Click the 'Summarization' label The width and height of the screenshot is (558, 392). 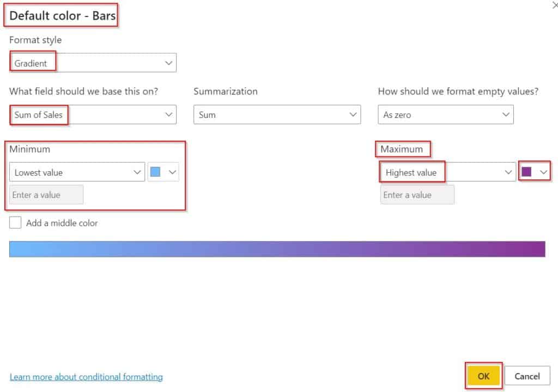[225, 91]
